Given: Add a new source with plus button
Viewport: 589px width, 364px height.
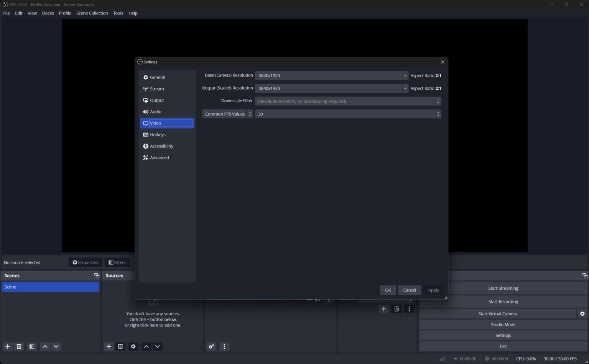Looking at the screenshot, I should pos(109,346).
